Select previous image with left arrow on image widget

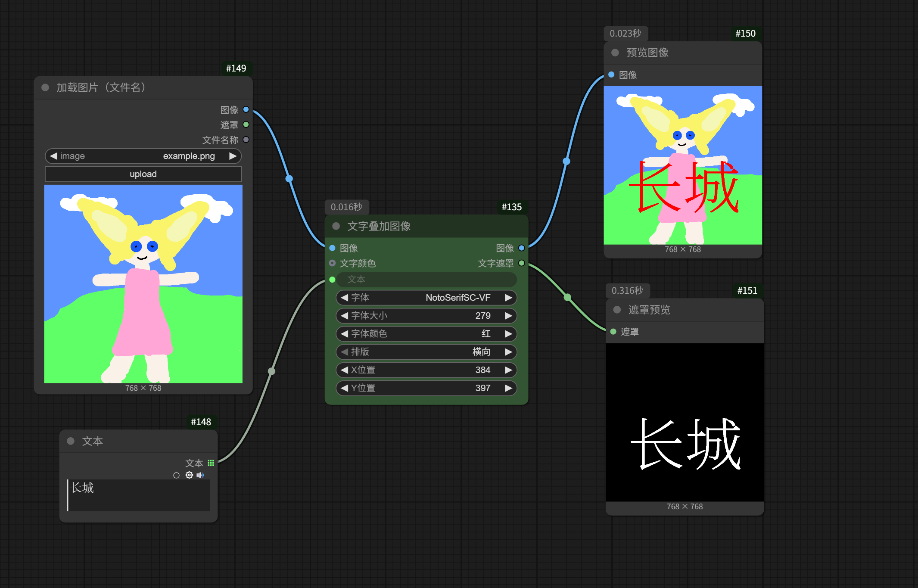coord(53,156)
